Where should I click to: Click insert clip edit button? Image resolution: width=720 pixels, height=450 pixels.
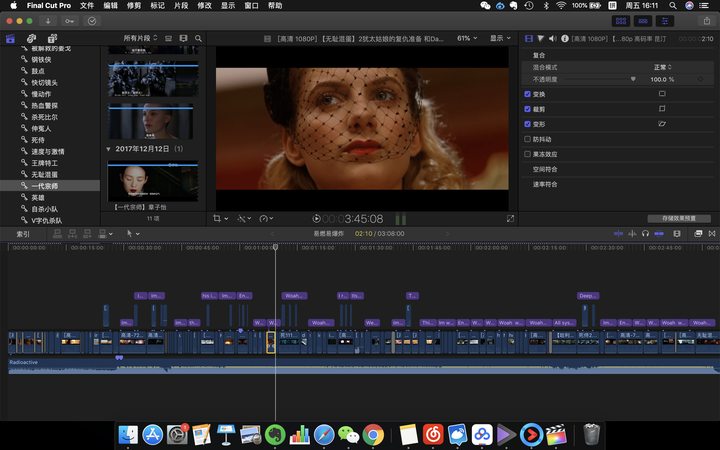point(72,234)
